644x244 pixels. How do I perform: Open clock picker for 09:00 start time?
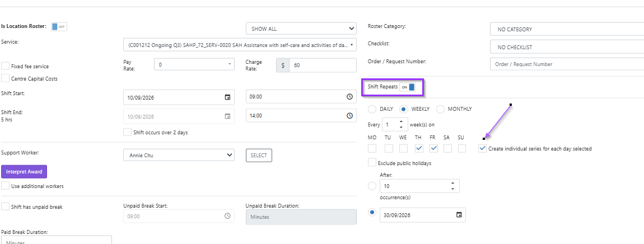point(349,97)
